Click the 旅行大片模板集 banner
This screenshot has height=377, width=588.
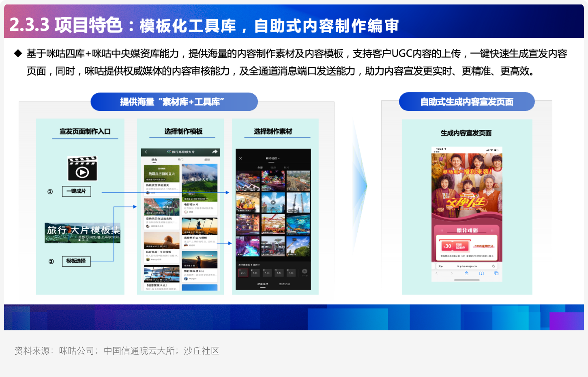point(82,233)
